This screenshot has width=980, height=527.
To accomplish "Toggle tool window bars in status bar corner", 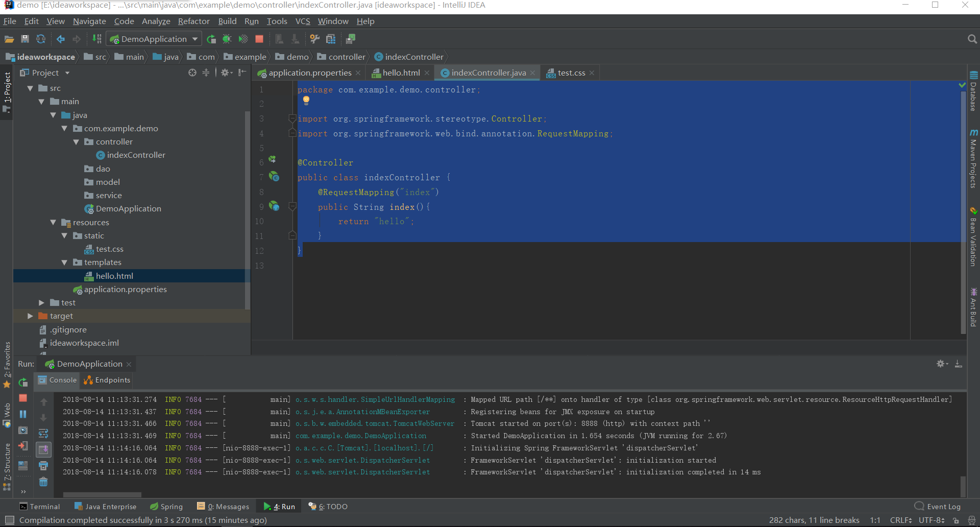I will 9,520.
